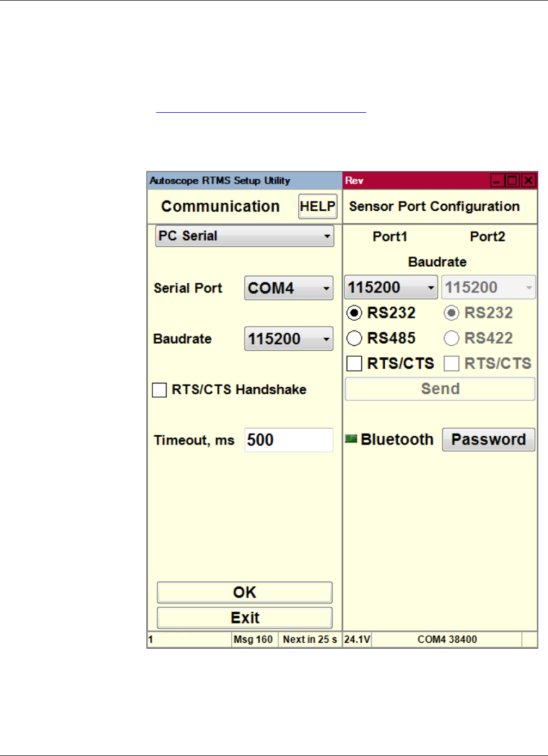Click the Send button
Image resolution: width=548 pixels, height=756 pixels.
pyautogui.click(x=440, y=389)
